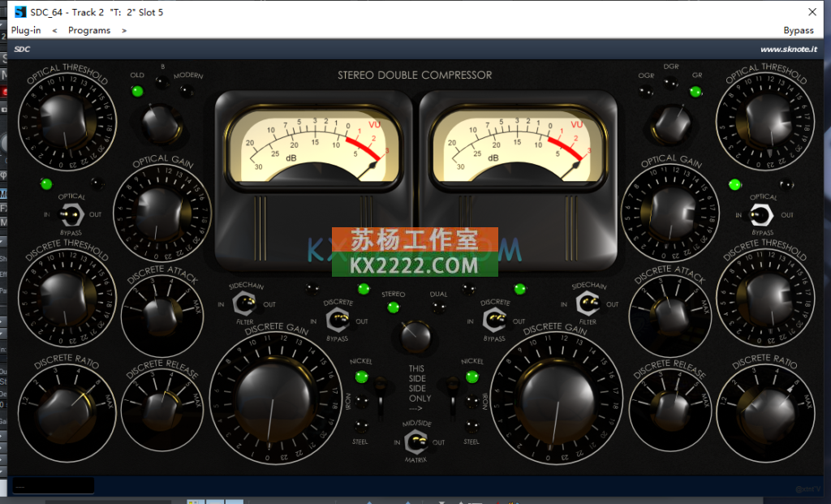Viewport: 831px width, 504px height.
Task: Click left green LED above Optical switch
Action: [46, 184]
